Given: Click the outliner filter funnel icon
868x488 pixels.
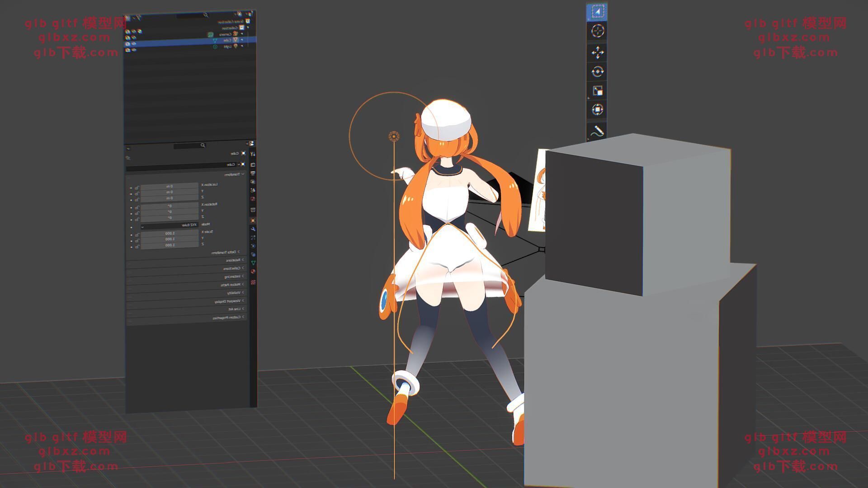Looking at the screenshot, I should point(139,18).
